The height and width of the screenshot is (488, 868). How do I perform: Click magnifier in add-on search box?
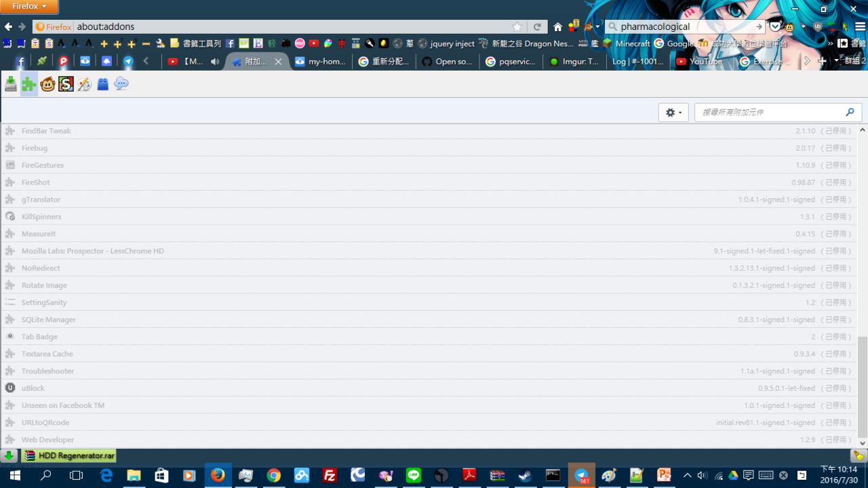click(850, 113)
